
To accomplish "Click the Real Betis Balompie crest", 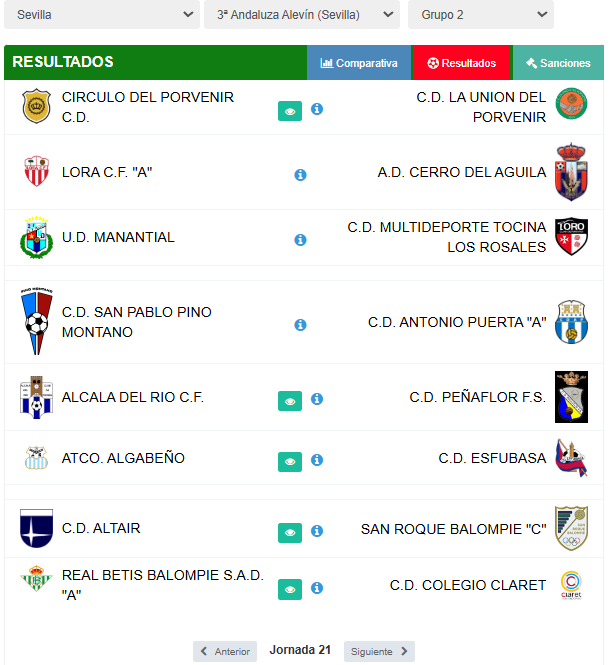I will pos(36,578).
